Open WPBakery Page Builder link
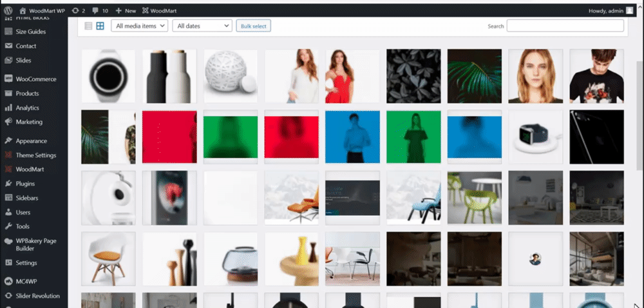644x308 pixels. pyautogui.click(x=36, y=245)
